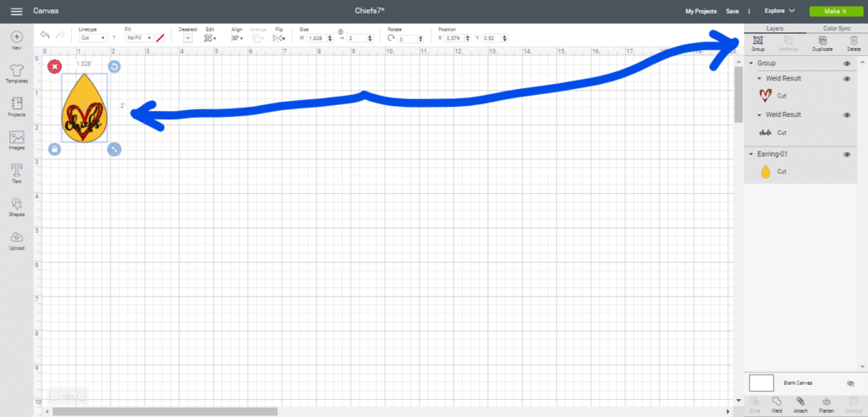Open the Linetype dropdown
The image size is (868, 417).
92,38
